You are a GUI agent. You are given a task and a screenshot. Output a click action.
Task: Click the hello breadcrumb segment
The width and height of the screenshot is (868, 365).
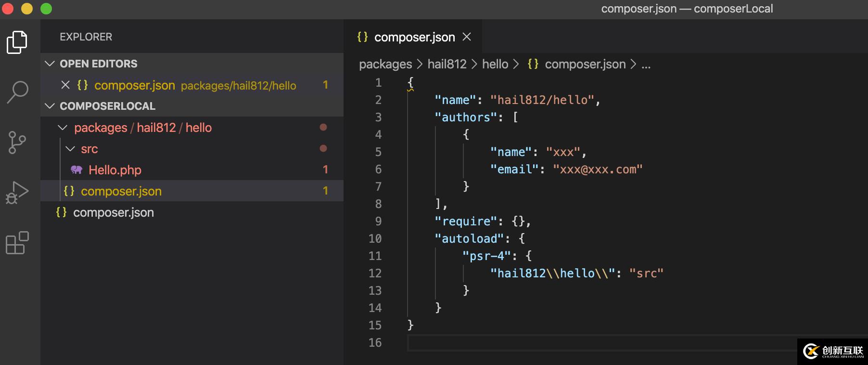[495, 64]
